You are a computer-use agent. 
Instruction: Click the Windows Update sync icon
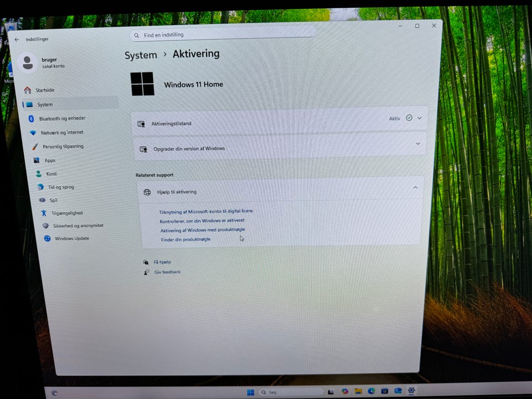[x=47, y=238]
